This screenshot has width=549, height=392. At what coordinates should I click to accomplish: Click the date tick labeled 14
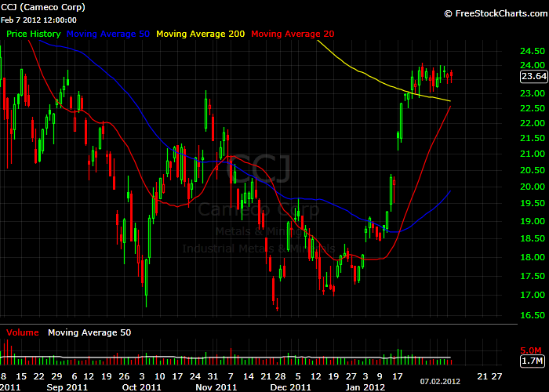[249, 376]
